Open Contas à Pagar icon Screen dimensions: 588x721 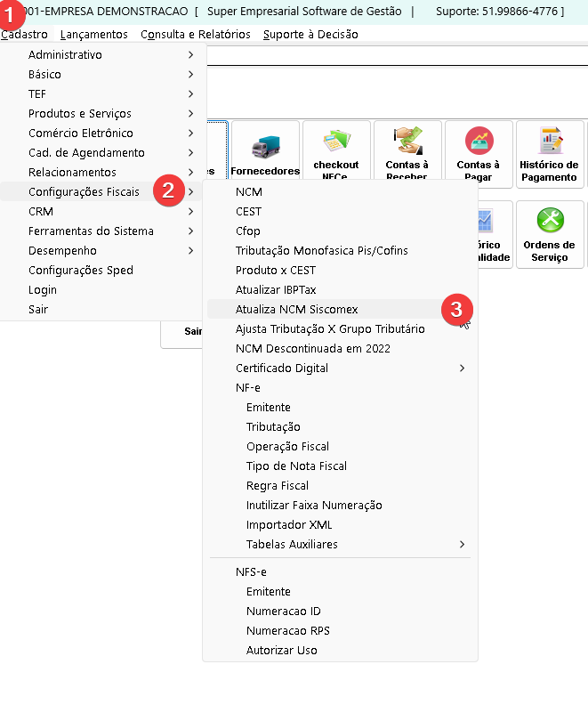[x=479, y=153]
